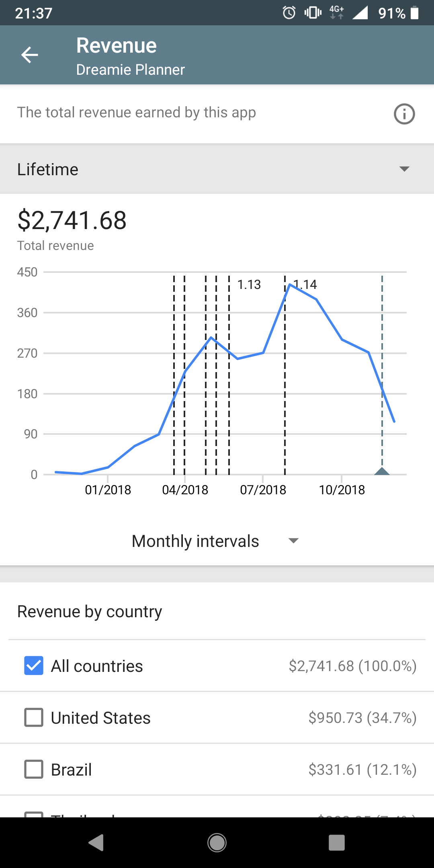The height and width of the screenshot is (868, 434).
Task: Enable the Brazil country checkbox
Action: tap(34, 769)
